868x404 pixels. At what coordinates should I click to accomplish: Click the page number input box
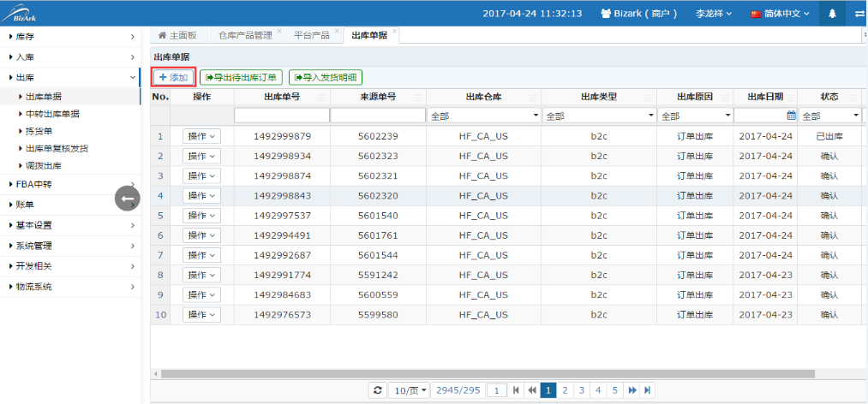(x=497, y=391)
